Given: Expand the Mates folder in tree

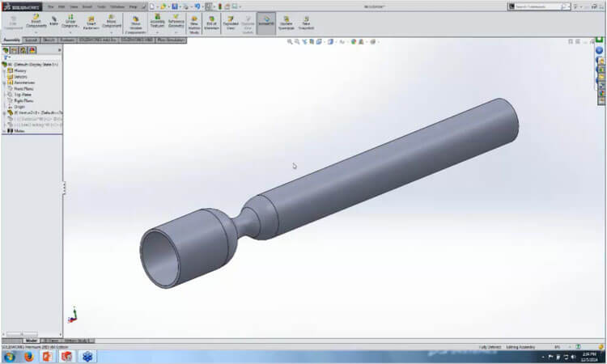Looking at the screenshot, I should 5,130.
